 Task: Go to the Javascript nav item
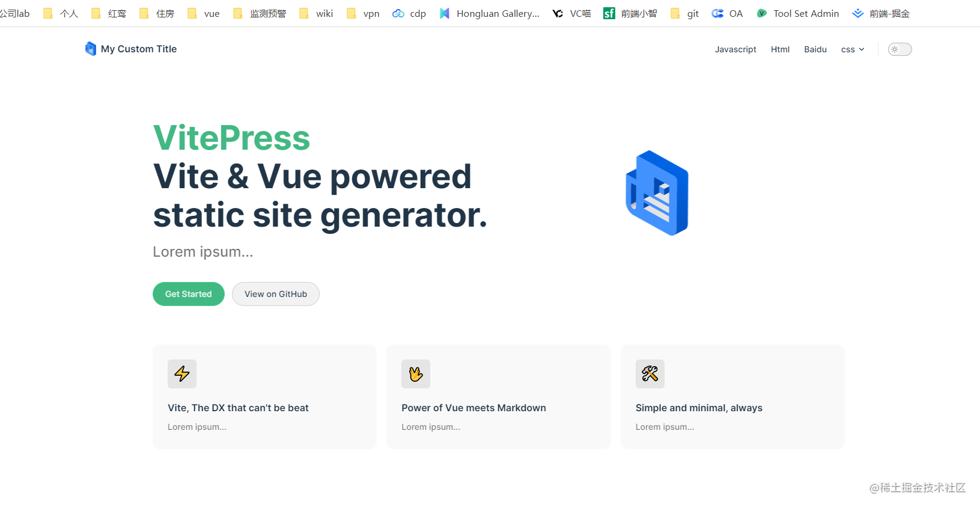pyautogui.click(x=735, y=49)
